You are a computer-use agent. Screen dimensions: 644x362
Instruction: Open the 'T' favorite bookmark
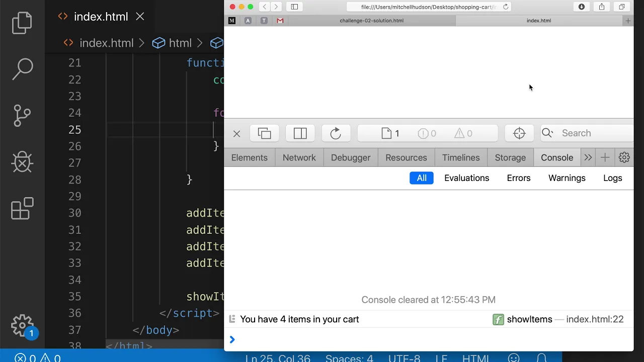tap(264, 21)
